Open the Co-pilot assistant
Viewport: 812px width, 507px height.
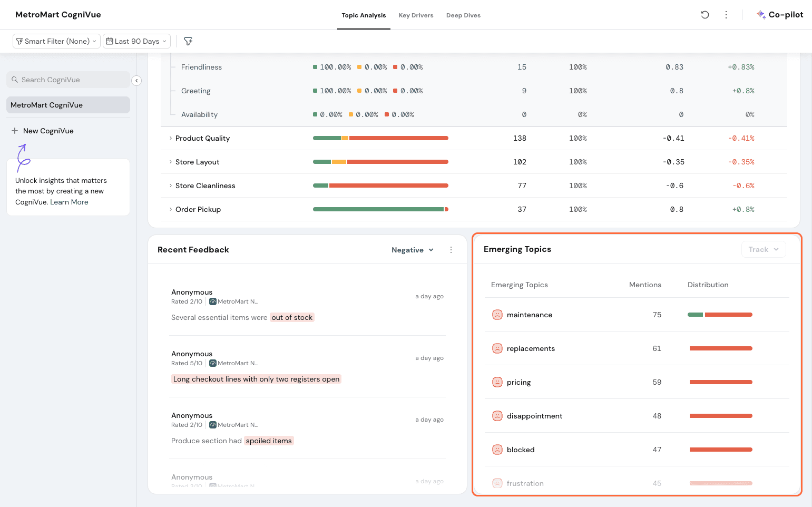(780, 15)
